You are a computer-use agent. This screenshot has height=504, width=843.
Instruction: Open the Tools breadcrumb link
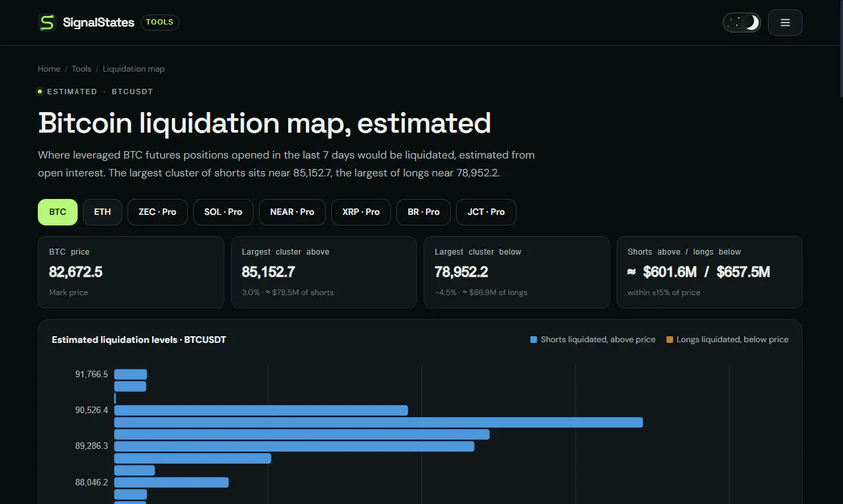pyautogui.click(x=82, y=69)
